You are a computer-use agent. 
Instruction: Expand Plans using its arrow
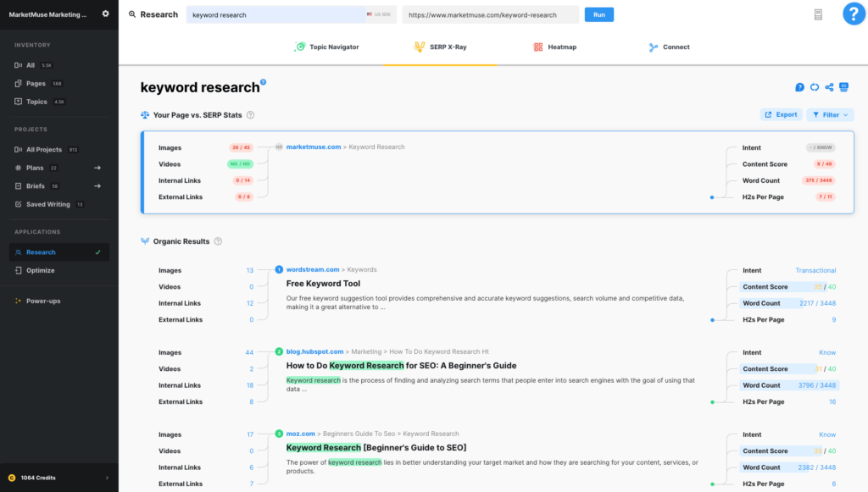click(x=97, y=168)
